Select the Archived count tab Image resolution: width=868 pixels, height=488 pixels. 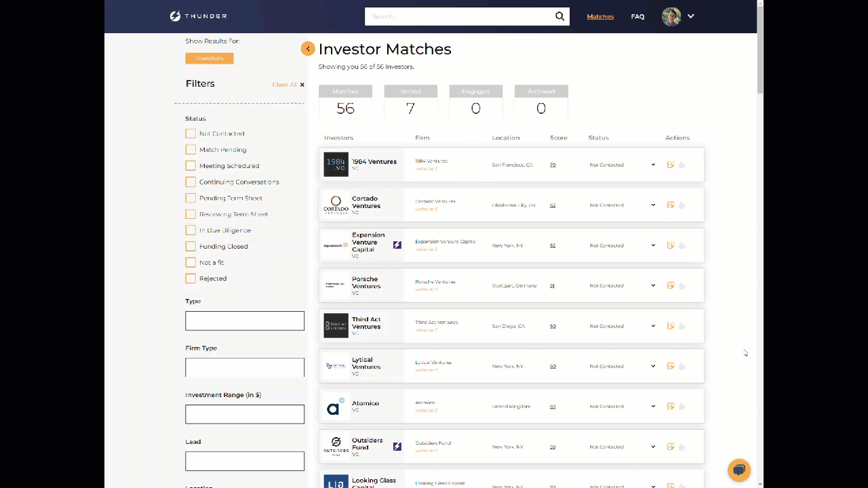tap(540, 102)
